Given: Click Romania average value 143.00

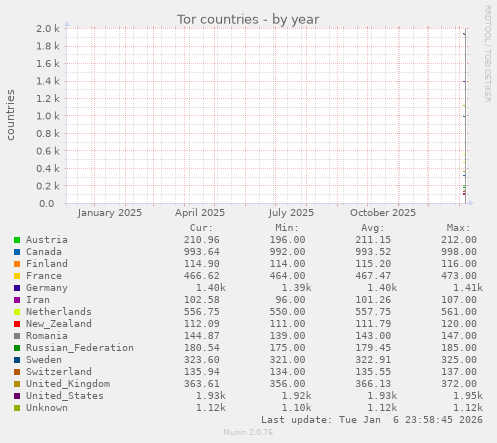Looking at the screenshot, I should [373, 336].
